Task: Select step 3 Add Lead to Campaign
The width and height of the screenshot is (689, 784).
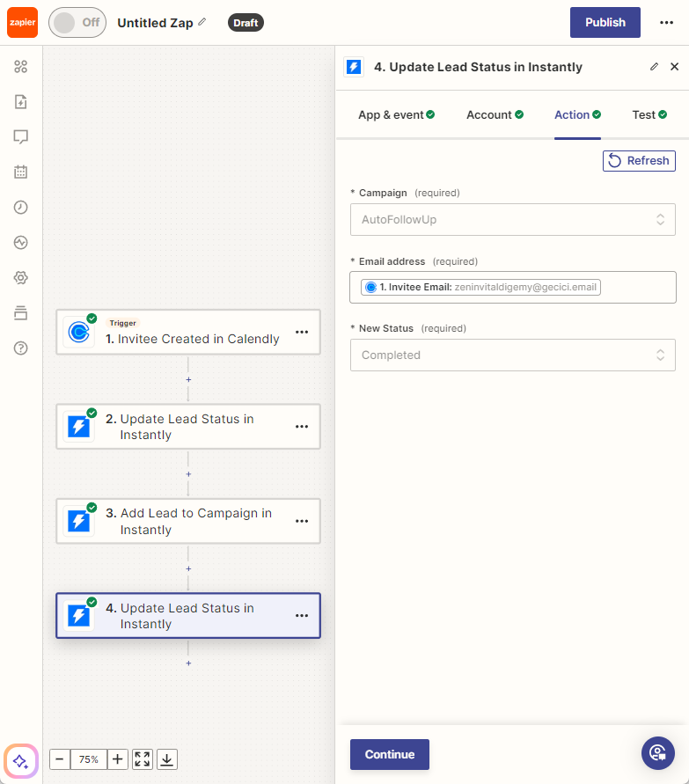Action: coord(188,521)
